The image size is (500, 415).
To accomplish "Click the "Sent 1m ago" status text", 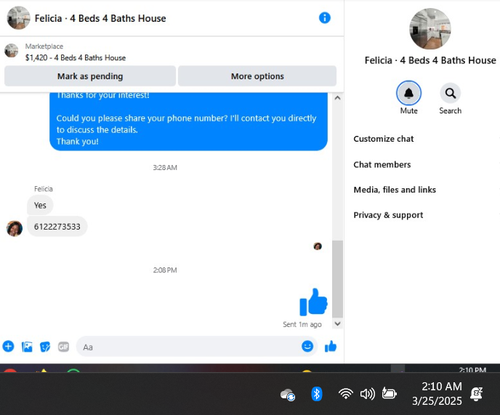I will coord(302,324).
